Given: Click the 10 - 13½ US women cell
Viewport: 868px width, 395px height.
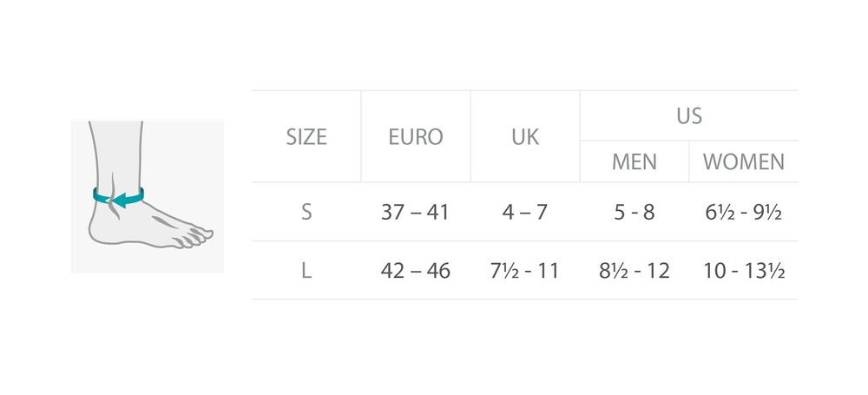Looking at the screenshot, I should pyautogui.click(x=744, y=271).
